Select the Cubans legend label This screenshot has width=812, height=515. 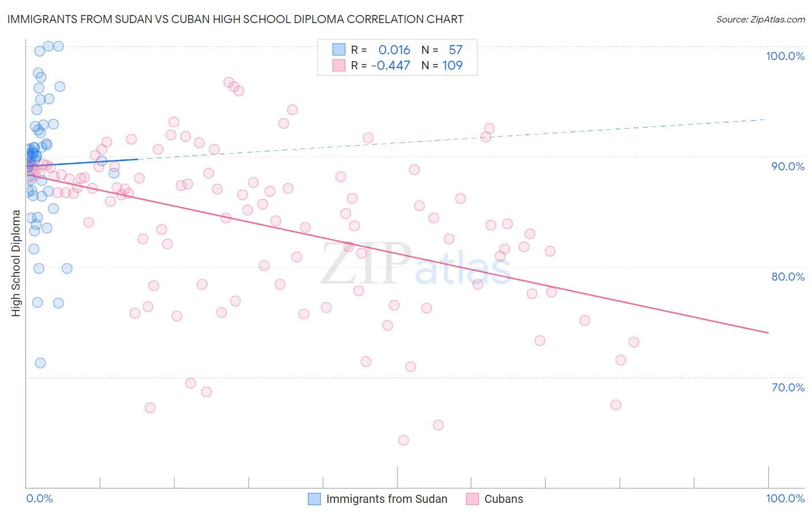click(504, 499)
